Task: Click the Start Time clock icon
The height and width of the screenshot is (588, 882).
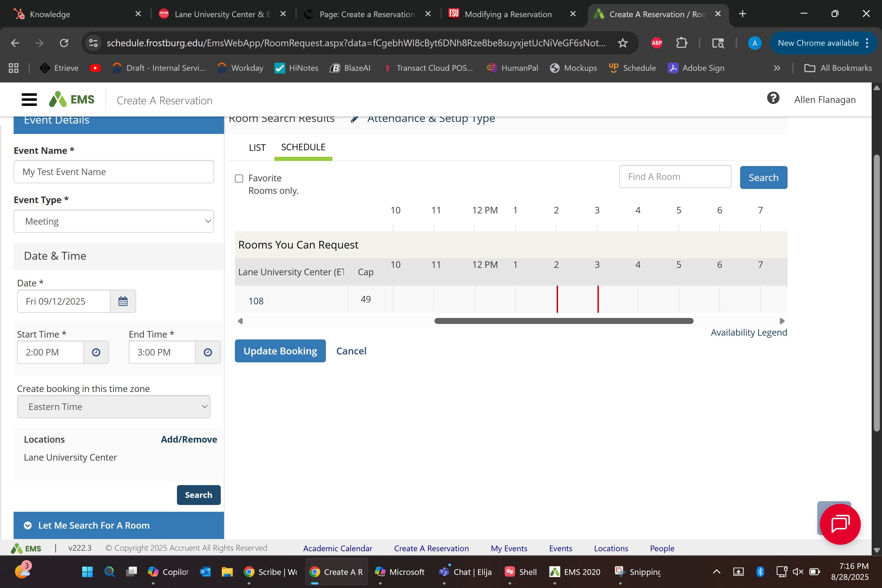Action: click(96, 352)
